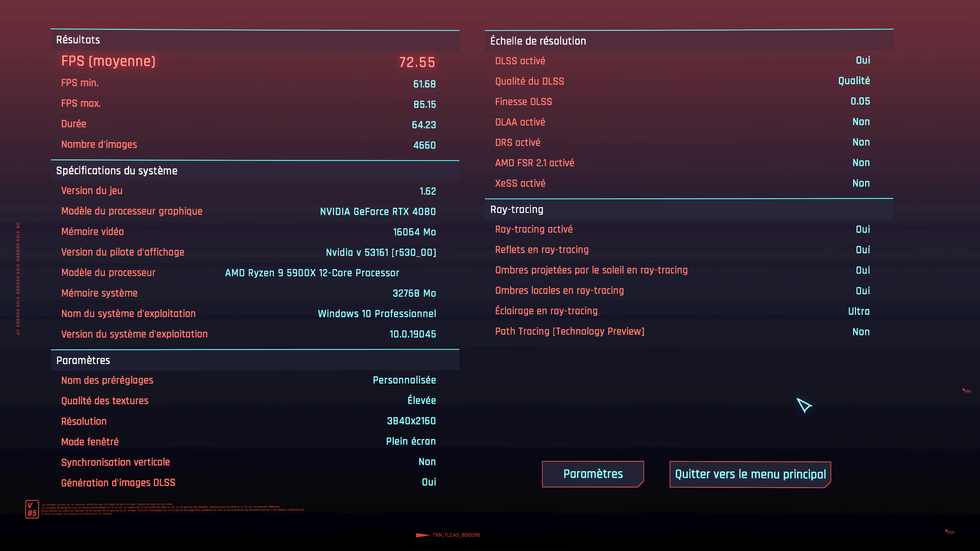This screenshot has height=551, width=980.
Task: Click Quitter vers le menu principal
Action: click(x=750, y=474)
